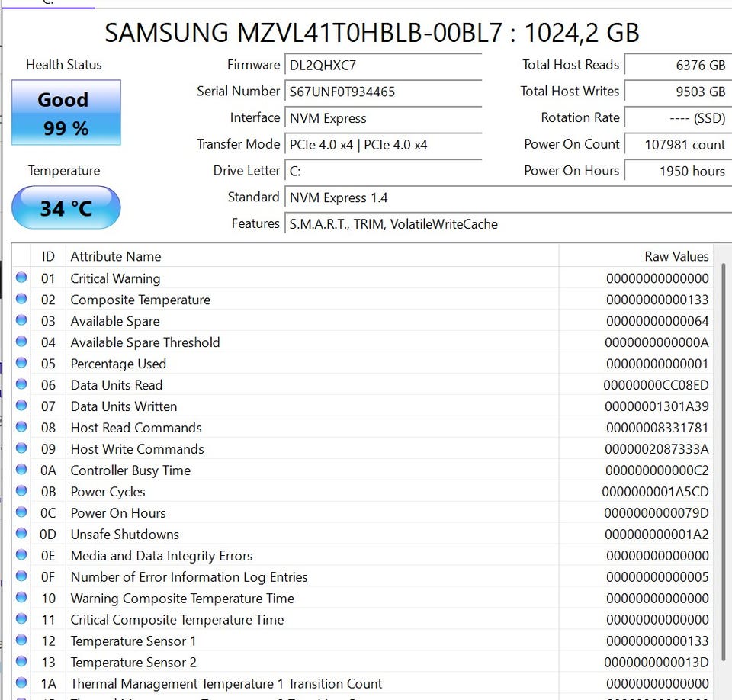Click the status dot for Data Units Written
The height and width of the screenshot is (700, 732).
pyautogui.click(x=21, y=406)
